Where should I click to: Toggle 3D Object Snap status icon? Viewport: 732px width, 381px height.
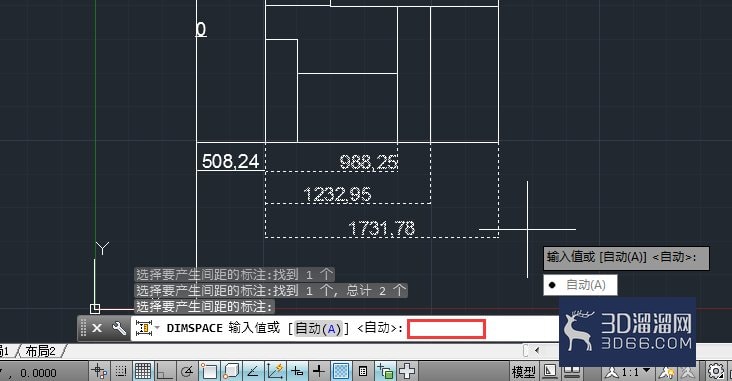[231, 371]
